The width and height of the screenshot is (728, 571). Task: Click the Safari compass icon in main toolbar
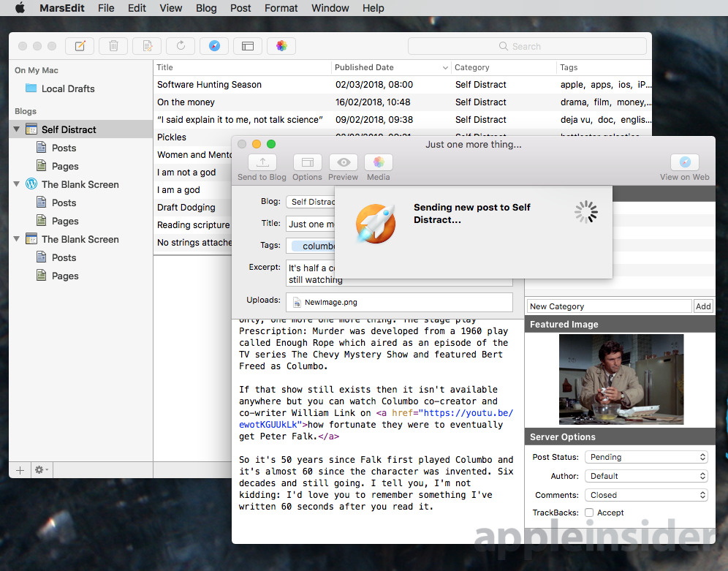pyautogui.click(x=214, y=46)
